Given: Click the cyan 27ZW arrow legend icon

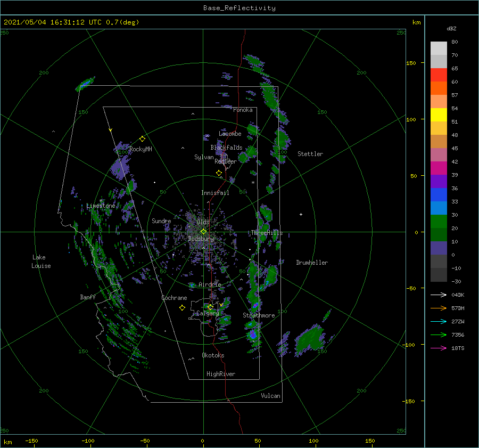Looking at the screenshot, I should point(439,321).
